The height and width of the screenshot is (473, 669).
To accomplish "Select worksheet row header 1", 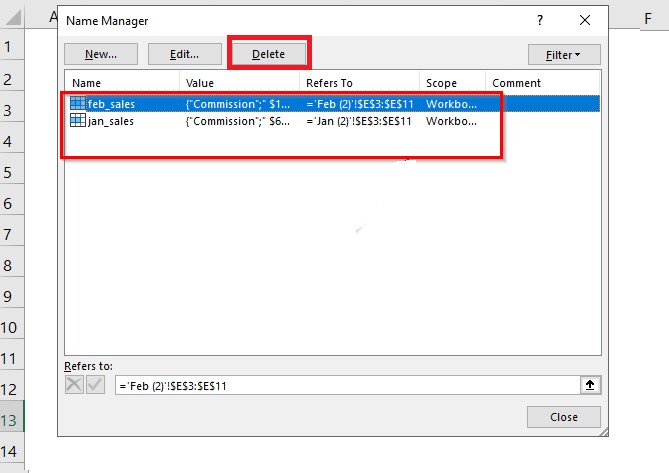I will [12, 46].
